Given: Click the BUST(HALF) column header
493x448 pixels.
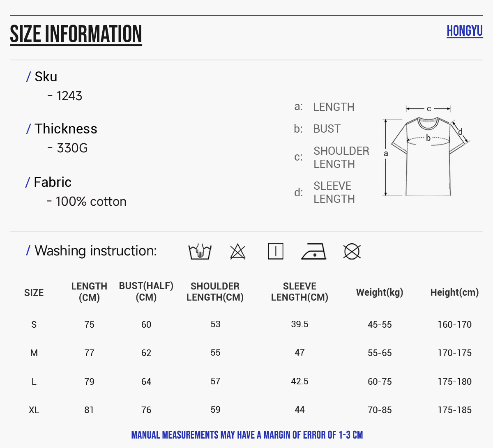Looking at the screenshot, I should coord(146,292).
